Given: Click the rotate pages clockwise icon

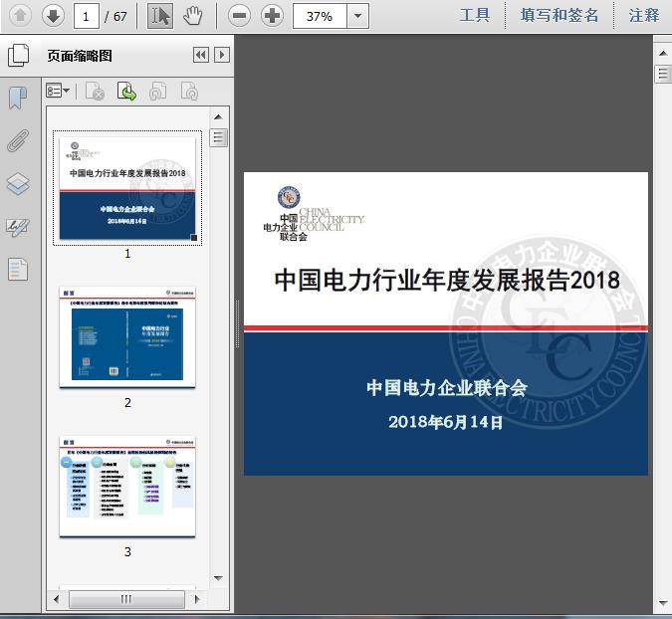Looking at the screenshot, I should click(189, 92).
